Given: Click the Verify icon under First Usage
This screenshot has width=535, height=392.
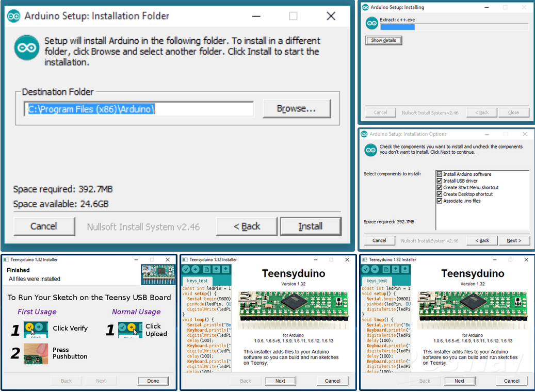Looking at the screenshot, I should point(36,330).
